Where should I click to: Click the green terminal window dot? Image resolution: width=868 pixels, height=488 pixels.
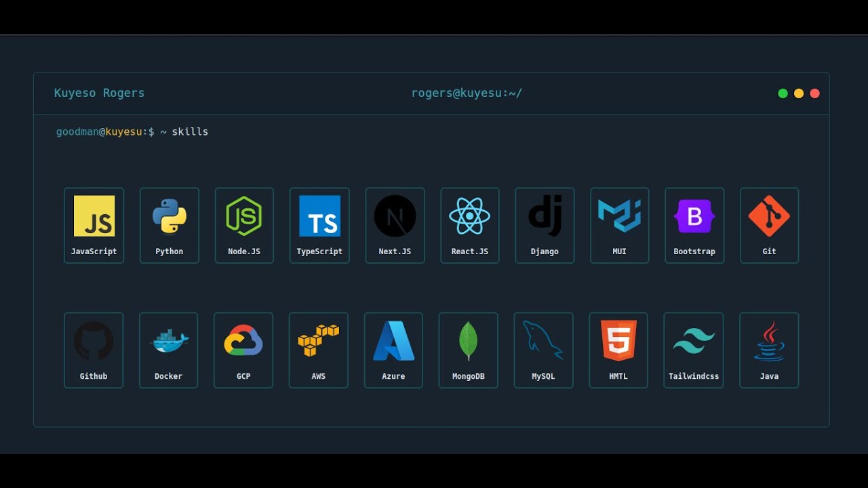783,94
